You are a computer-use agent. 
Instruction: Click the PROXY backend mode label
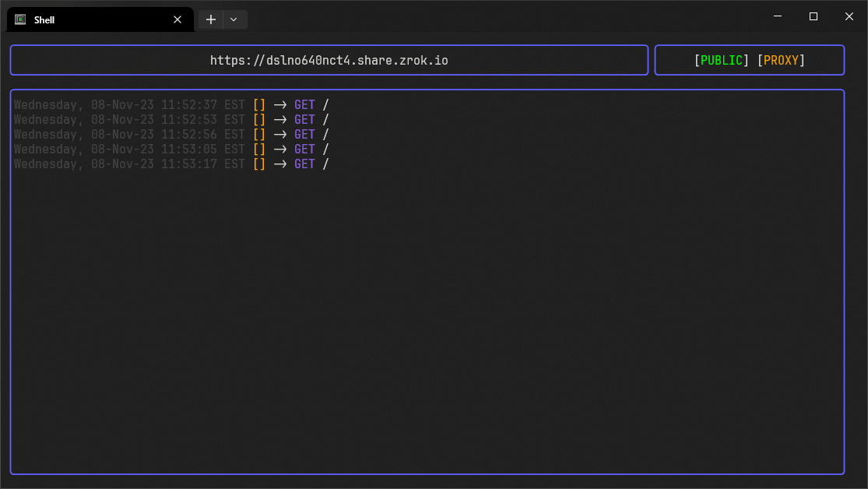click(781, 60)
